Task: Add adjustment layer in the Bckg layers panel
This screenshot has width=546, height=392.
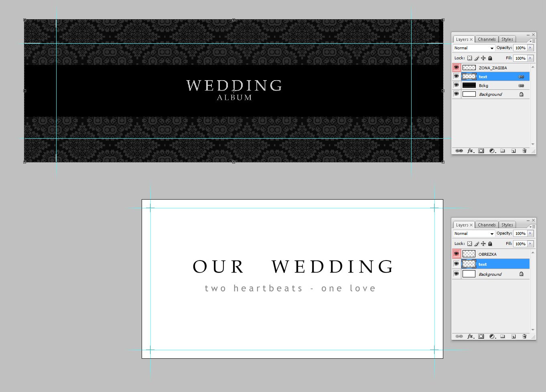Action: click(492, 151)
